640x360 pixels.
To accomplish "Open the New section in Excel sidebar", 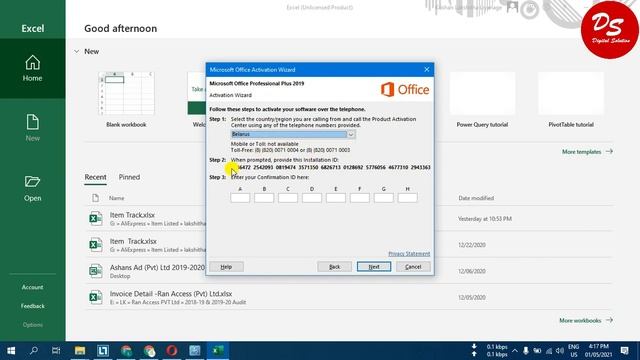I will 32,128.
